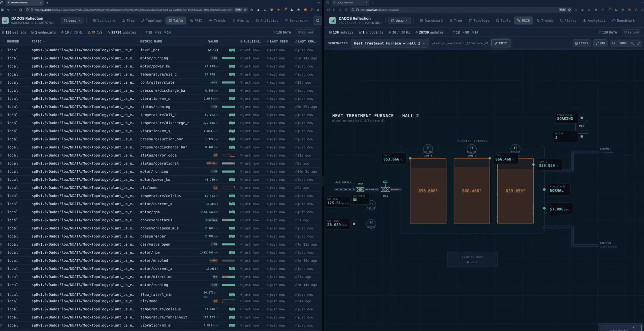Image resolution: width=644 pixels, height=331 pixels.
Task: Click the EDIT schematic button
Action: (x=501, y=43)
